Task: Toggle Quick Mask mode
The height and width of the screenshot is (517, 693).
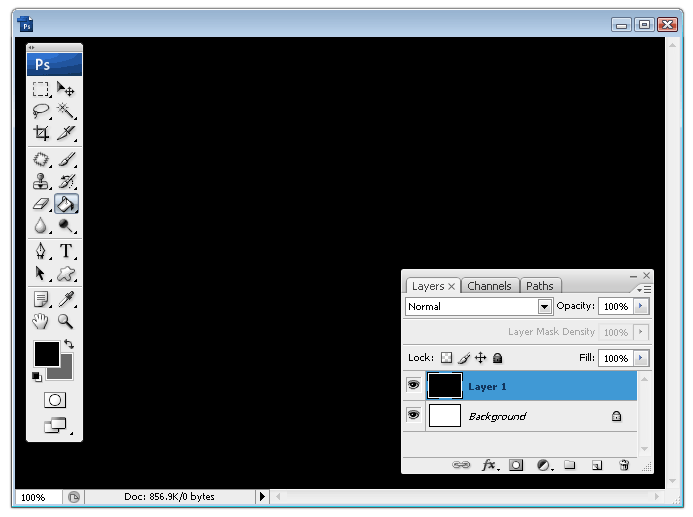Action: (55, 400)
